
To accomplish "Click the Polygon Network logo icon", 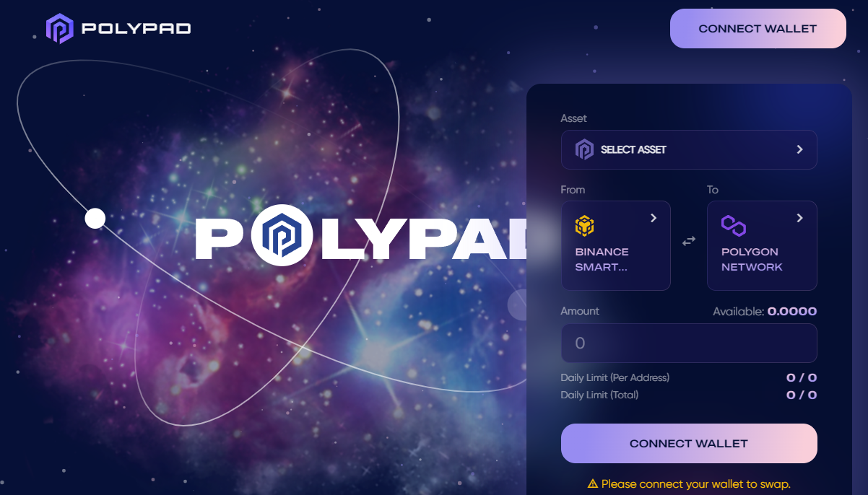I will click(x=733, y=226).
